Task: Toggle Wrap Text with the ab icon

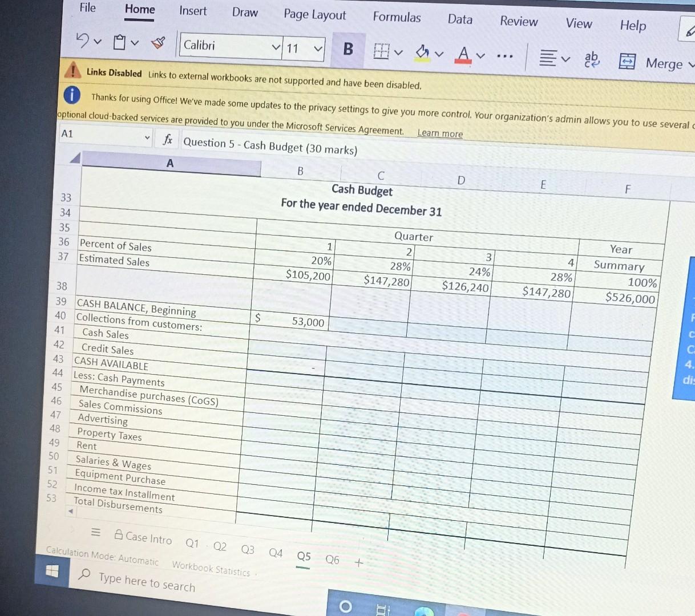Action: tap(591, 58)
